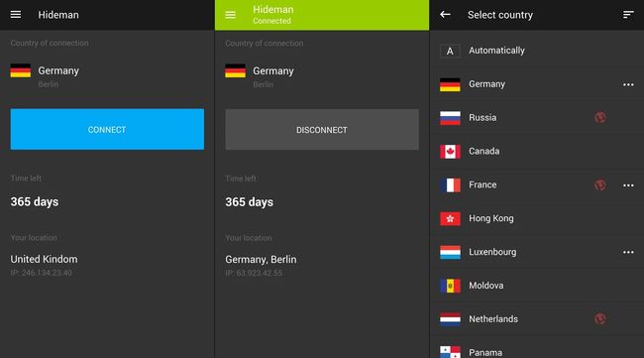
Task: Choose Hong Kong in the country list
Action: click(537, 218)
